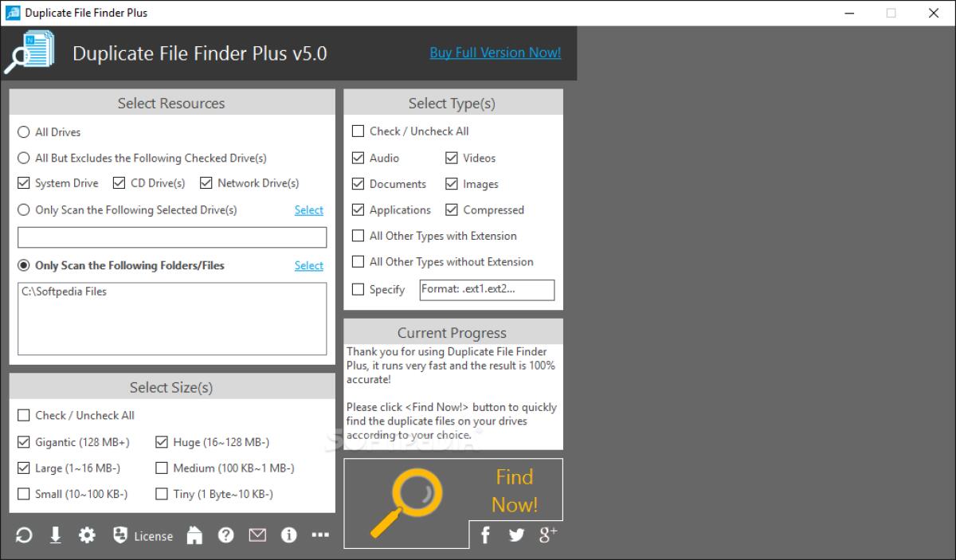Click the Specify extension format input field
The width and height of the screenshot is (956, 560).
[x=487, y=289]
